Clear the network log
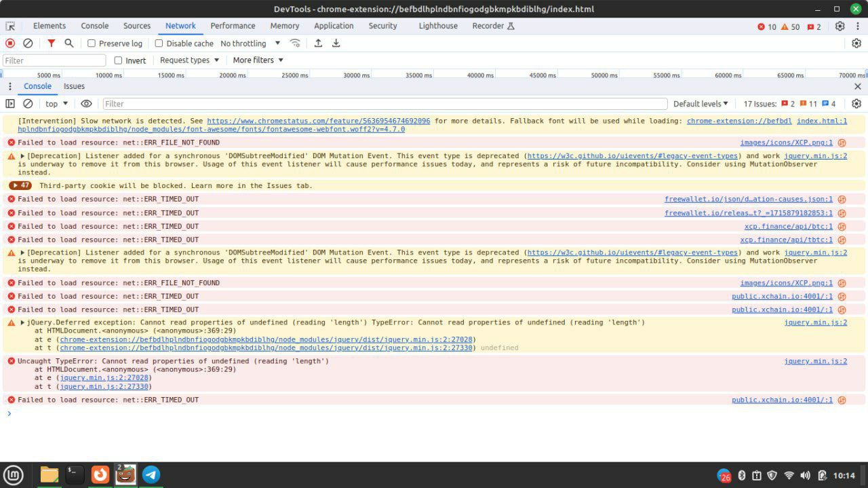Viewport: 868px width, 488px height. tap(28, 43)
